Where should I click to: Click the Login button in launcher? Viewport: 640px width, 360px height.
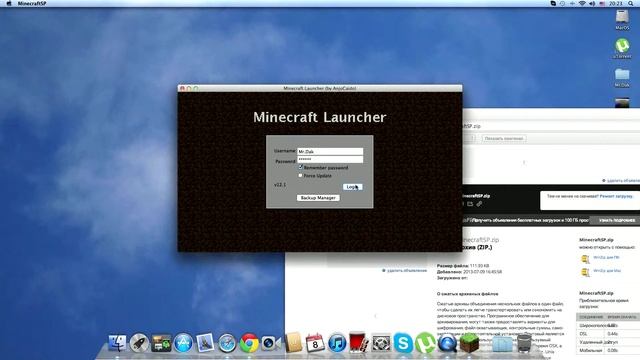click(352, 187)
